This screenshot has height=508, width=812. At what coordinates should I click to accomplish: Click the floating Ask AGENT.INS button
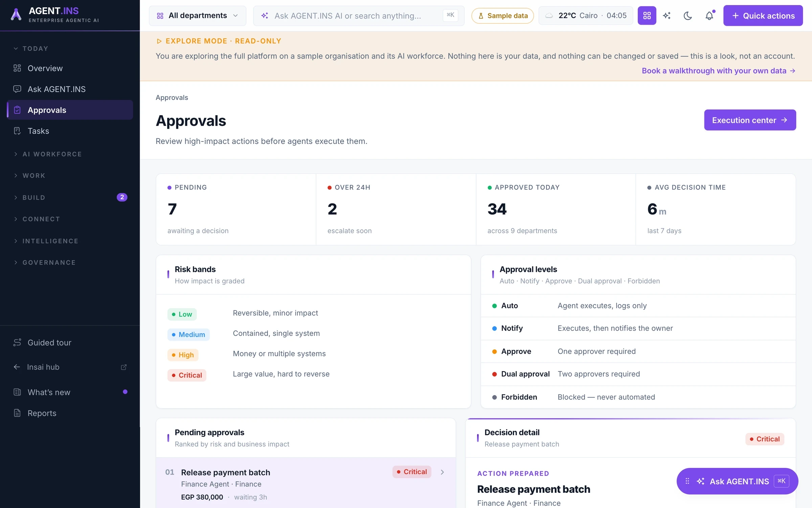pyautogui.click(x=737, y=481)
